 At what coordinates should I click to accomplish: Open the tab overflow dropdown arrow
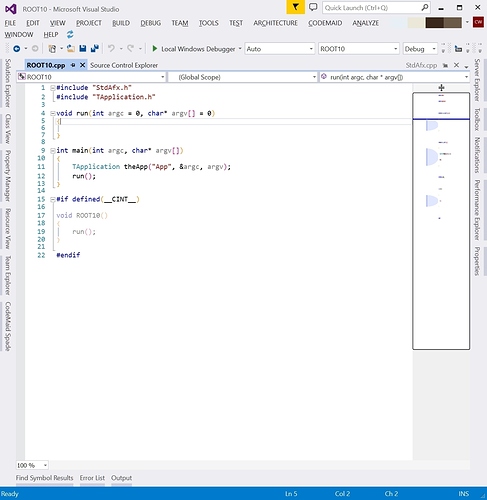click(466, 66)
